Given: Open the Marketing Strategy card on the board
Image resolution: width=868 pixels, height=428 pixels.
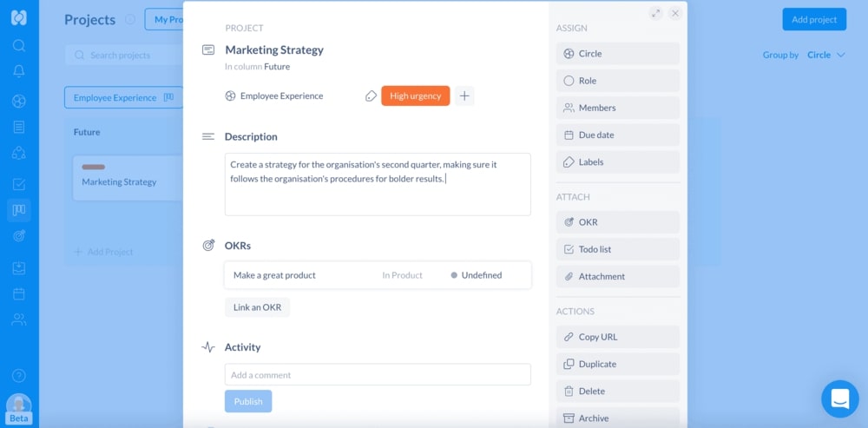Looking at the screenshot, I should pos(128,178).
